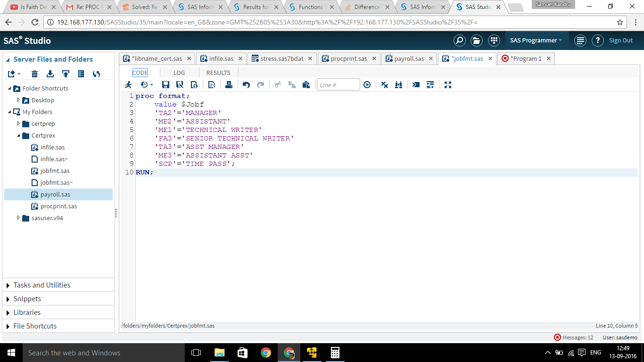The width and height of the screenshot is (644, 362).
Task: Switch to the RESULTS tab
Action: [218, 73]
